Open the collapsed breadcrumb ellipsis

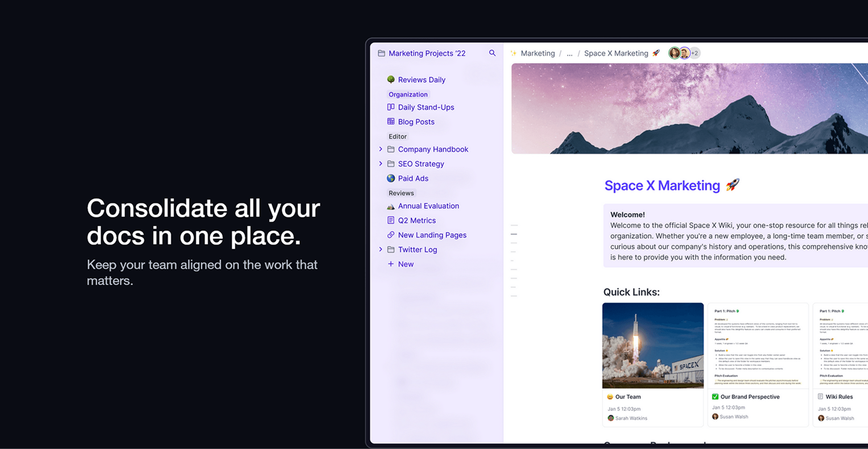tap(569, 53)
